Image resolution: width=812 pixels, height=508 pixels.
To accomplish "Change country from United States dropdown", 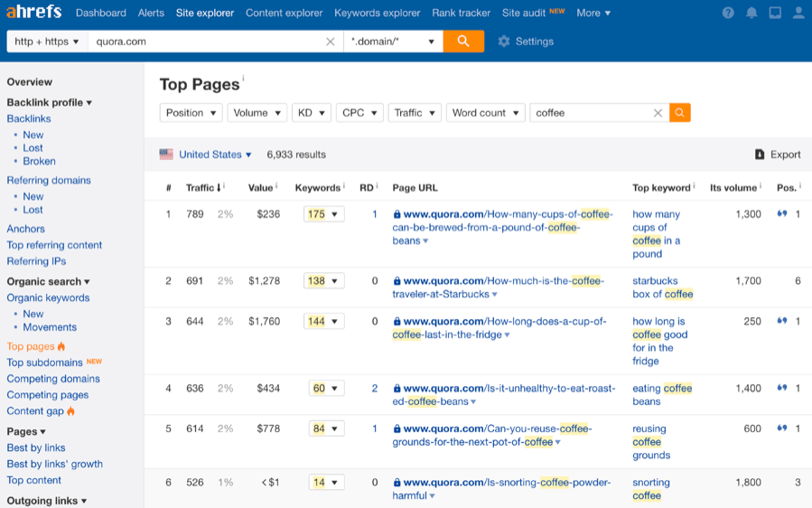I will pyautogui.click(x=215, y=155).
